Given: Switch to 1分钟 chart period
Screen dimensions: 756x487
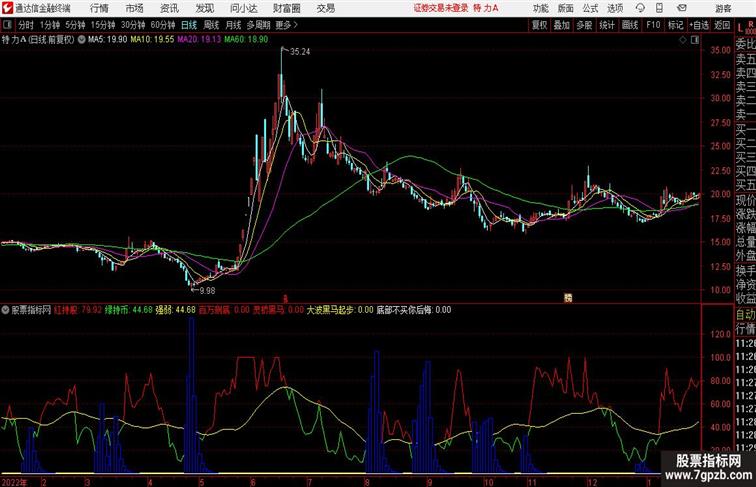Looking at the screenshot, I should [50, 25].
